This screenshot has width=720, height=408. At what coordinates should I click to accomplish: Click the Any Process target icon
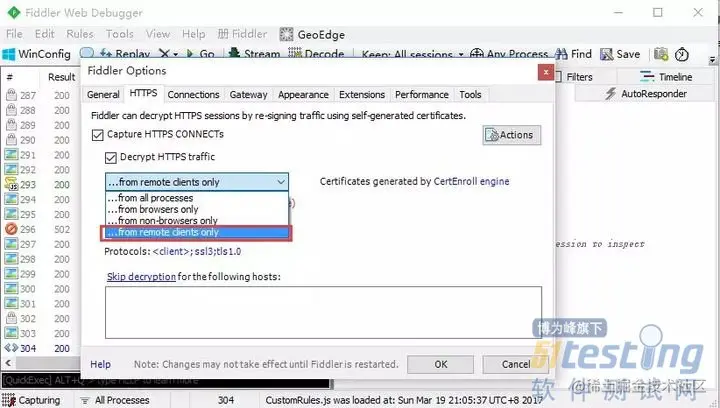(x=477, y=54)
